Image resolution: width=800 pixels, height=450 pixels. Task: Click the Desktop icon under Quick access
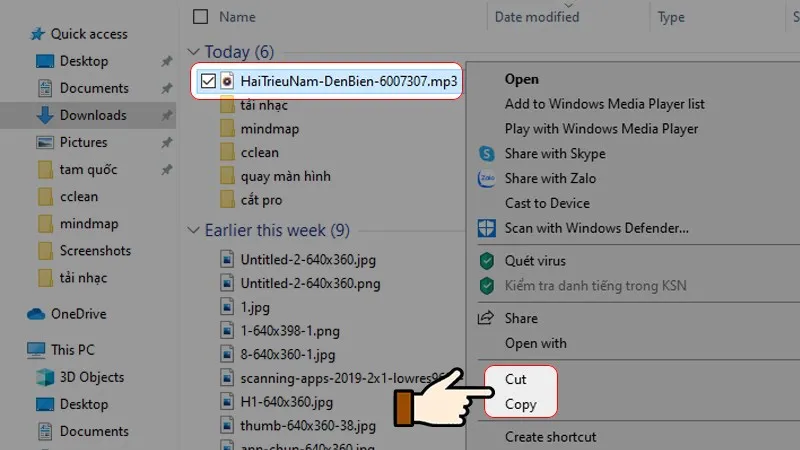45,61
